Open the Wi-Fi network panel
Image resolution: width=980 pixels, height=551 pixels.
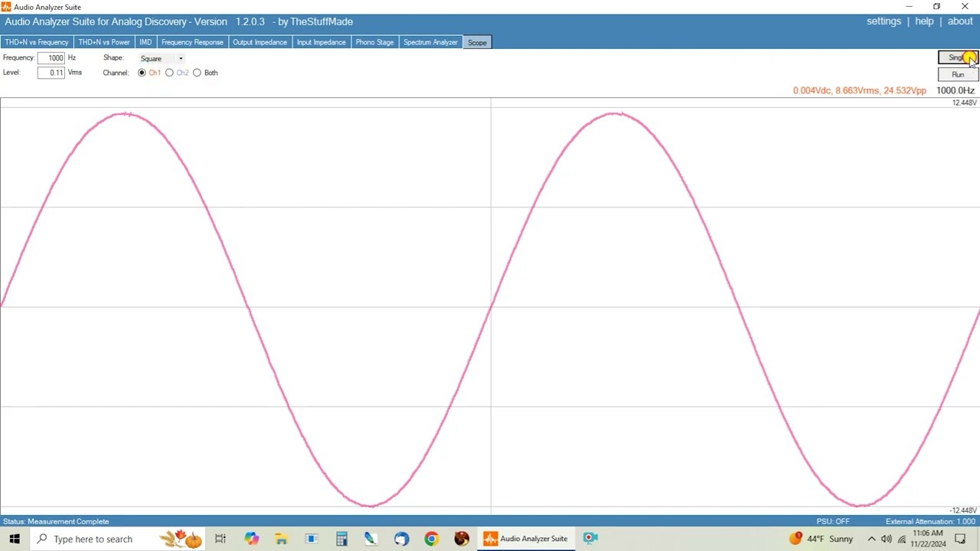pyautogui.click(x=901, y=539)
